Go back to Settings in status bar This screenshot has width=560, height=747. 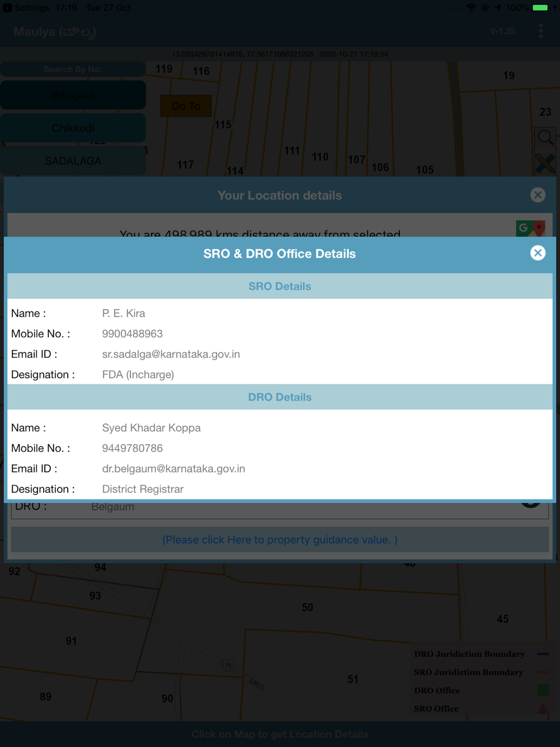pos(26,8)
